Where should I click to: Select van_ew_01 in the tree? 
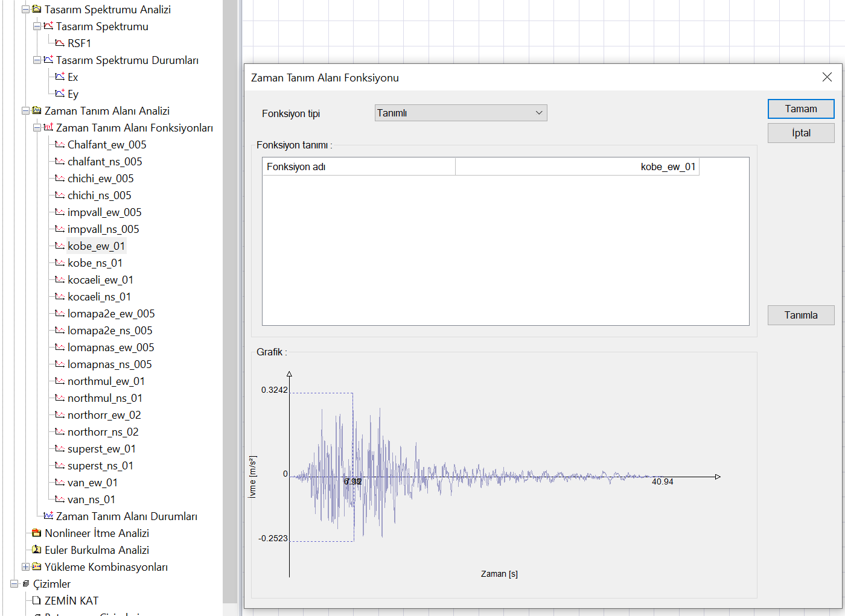pos(92,483)
